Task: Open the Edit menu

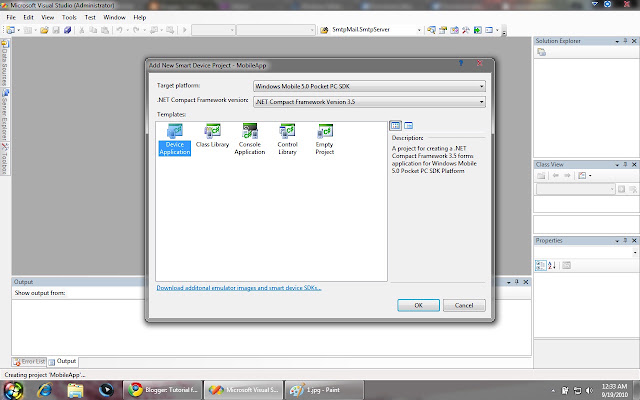Action: coord(28,18)
